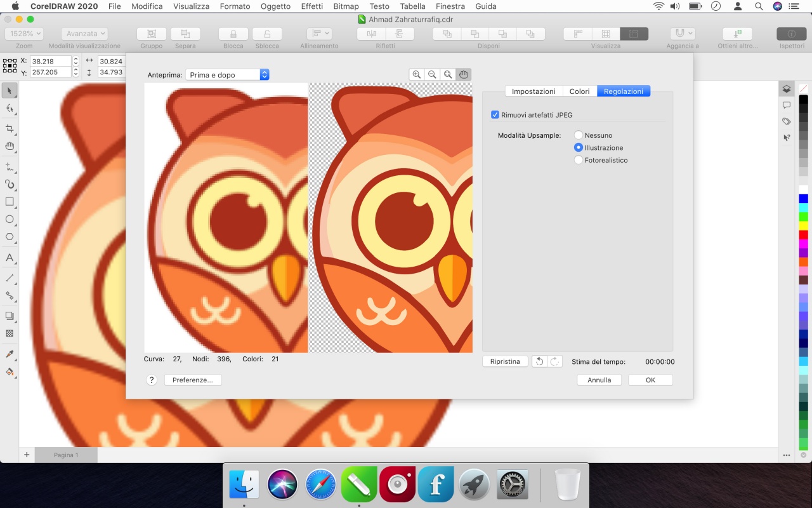Open the Preferenze... button
This screenshot has width=812, height=508.
click(193, 380)
